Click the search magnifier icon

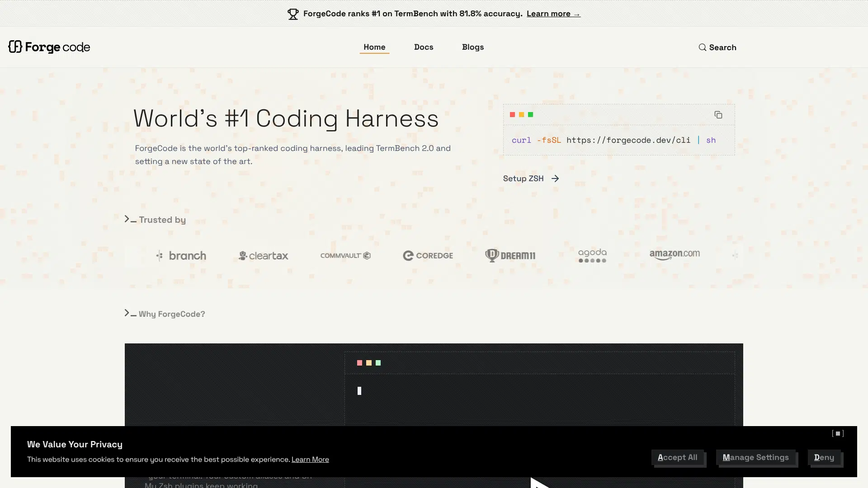(702, 47)
